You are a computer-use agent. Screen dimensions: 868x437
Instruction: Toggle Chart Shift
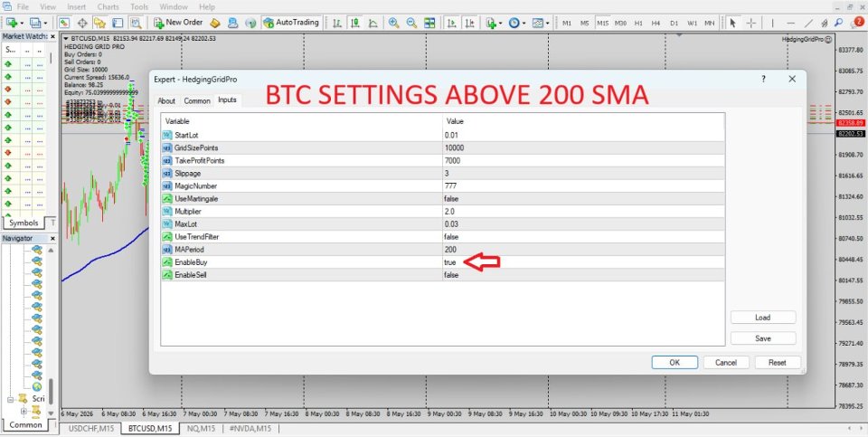[x=469, y=23]
